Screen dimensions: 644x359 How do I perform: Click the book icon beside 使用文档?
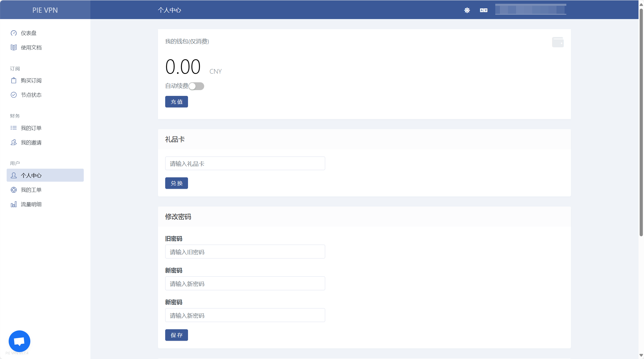[14, 47]
